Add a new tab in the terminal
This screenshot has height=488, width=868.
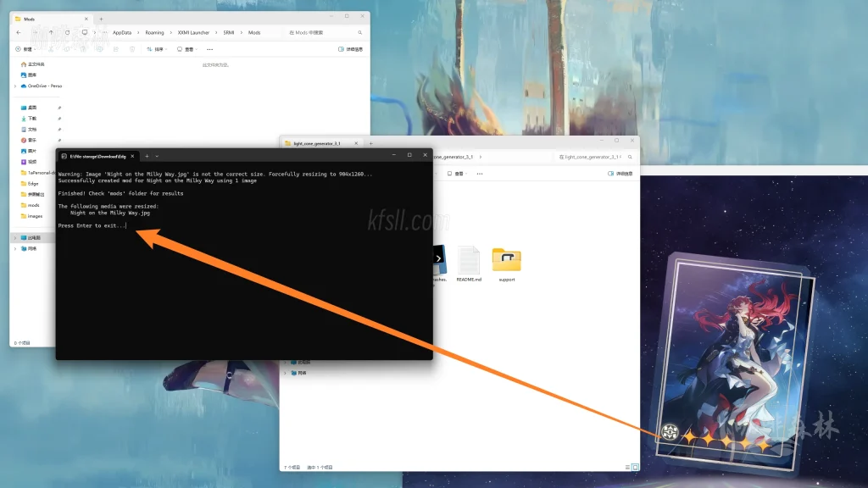point(146,156)
